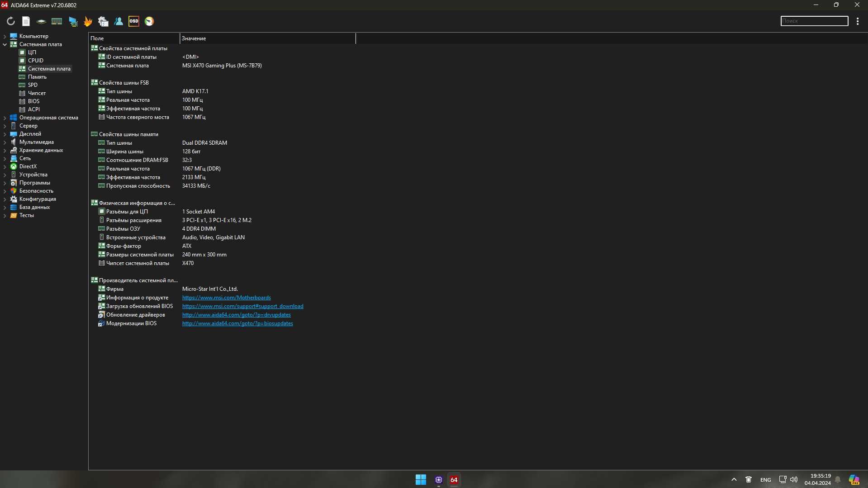Expand the Компьютер tree node

click(5, 36)
